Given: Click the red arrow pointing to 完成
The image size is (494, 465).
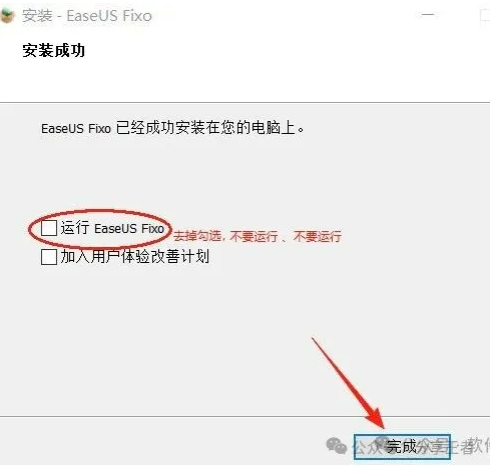Looking at the screenshot, I should pyautogui.click(x=348, y=383).
